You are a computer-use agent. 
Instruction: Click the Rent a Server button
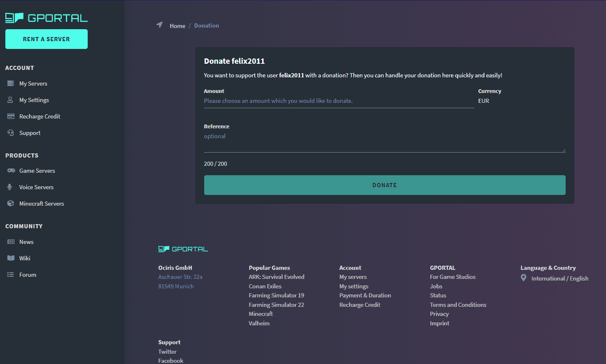click(x=47, y=39)
